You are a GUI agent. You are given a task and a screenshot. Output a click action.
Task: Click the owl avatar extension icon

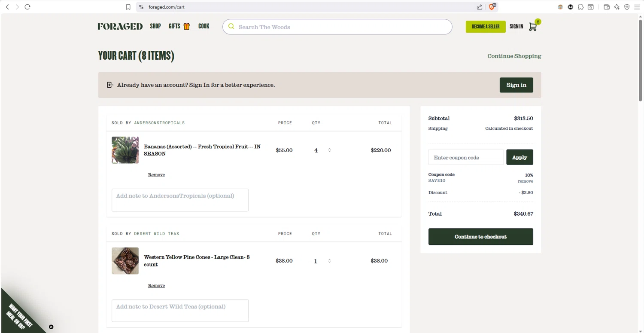coord(560,7)
